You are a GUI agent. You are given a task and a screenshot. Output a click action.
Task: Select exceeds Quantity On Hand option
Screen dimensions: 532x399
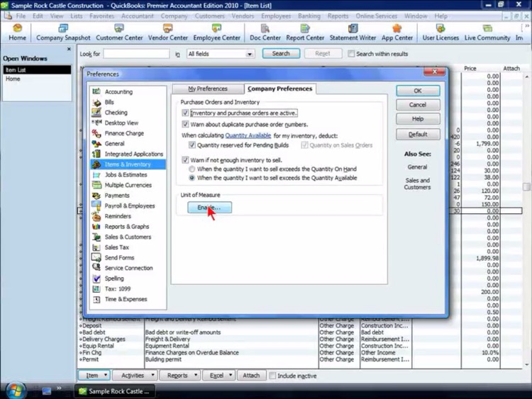click(x=192, y=169)
